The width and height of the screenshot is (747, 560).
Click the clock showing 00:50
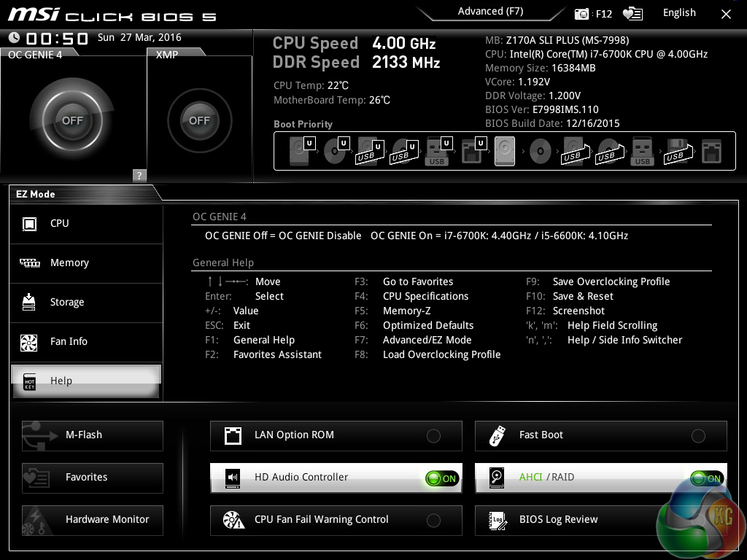click(57, 38)
